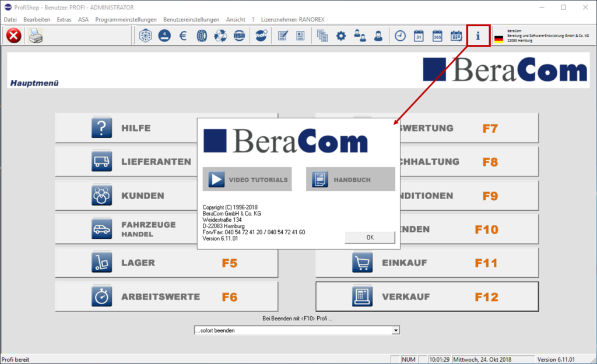Click 'Copyright (C) 1996-2018' dialog text
This screenshot has width=597, height=364.
230,207
